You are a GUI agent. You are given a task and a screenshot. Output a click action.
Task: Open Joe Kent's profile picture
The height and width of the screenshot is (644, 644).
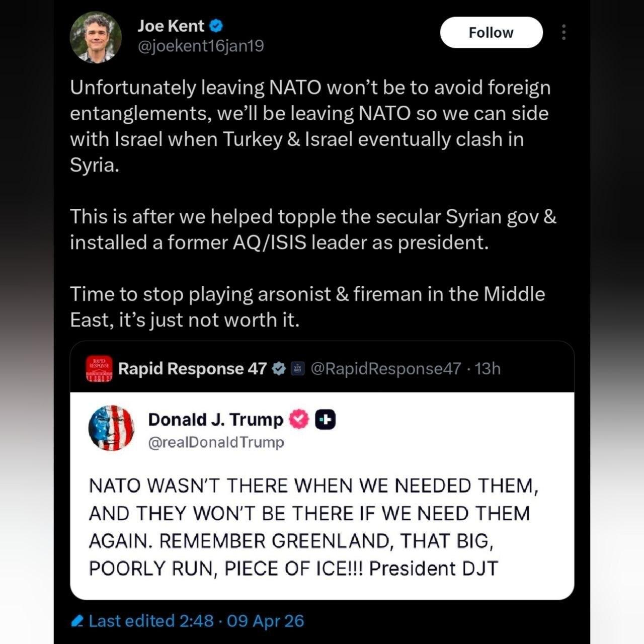coord(96,38)
